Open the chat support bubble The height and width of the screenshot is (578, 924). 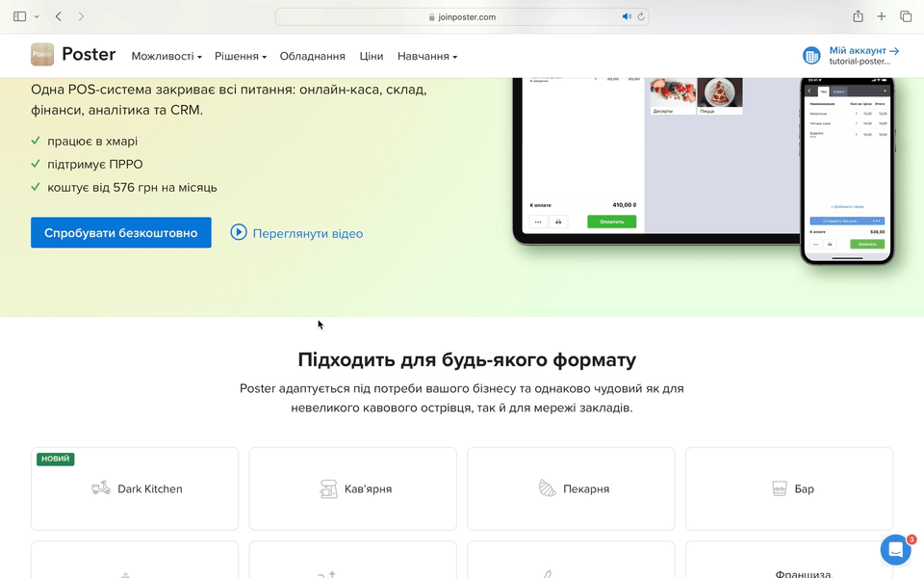895,550
